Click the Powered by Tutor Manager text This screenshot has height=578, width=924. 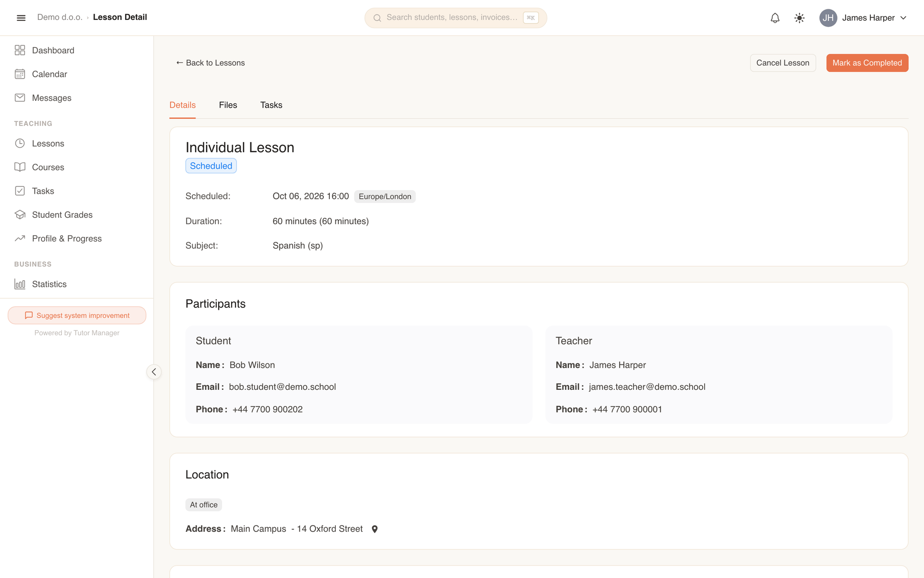(77, 333)
